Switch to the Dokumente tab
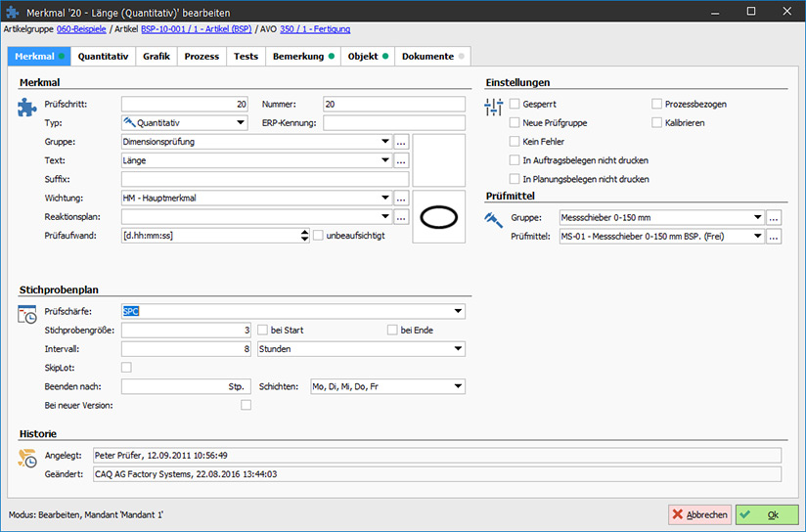806x532 pixels. pyautogui.click(x=432, y=56)
